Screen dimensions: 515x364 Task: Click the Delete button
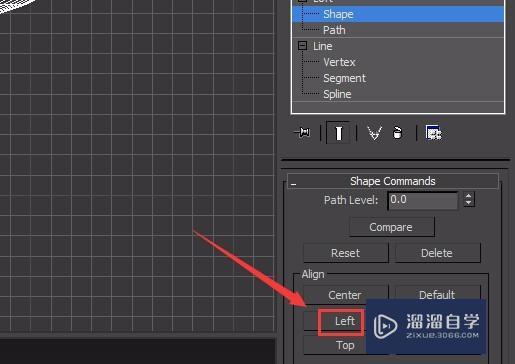pyautogui.click(x=437, y=253)
